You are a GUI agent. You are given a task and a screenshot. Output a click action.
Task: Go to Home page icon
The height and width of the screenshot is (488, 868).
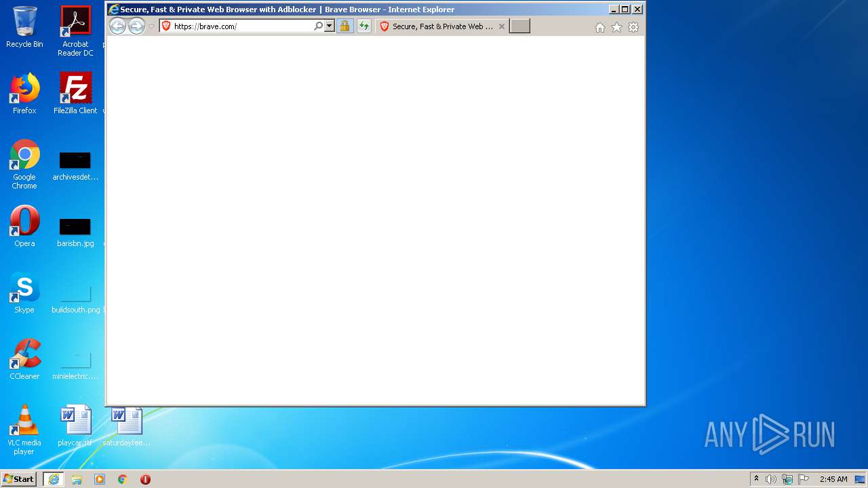(599, 27)
